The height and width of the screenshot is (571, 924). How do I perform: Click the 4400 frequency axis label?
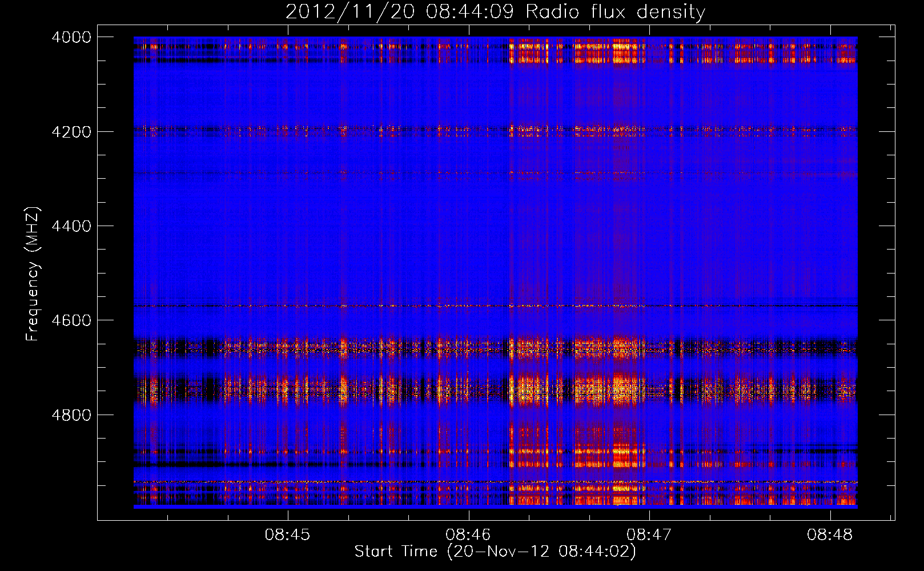pos(71,226)
